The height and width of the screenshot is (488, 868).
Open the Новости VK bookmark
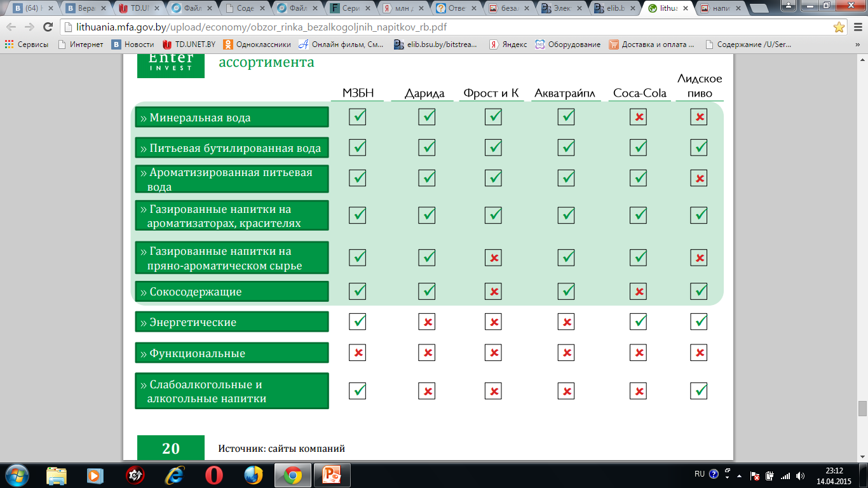tap(133, 44)
